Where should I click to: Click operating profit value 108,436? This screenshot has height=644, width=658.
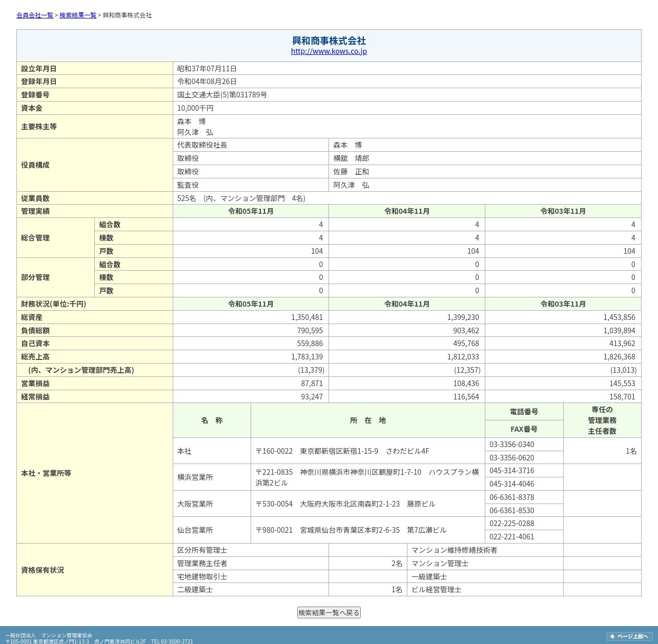pyautogui.click(x=466, y=384)
